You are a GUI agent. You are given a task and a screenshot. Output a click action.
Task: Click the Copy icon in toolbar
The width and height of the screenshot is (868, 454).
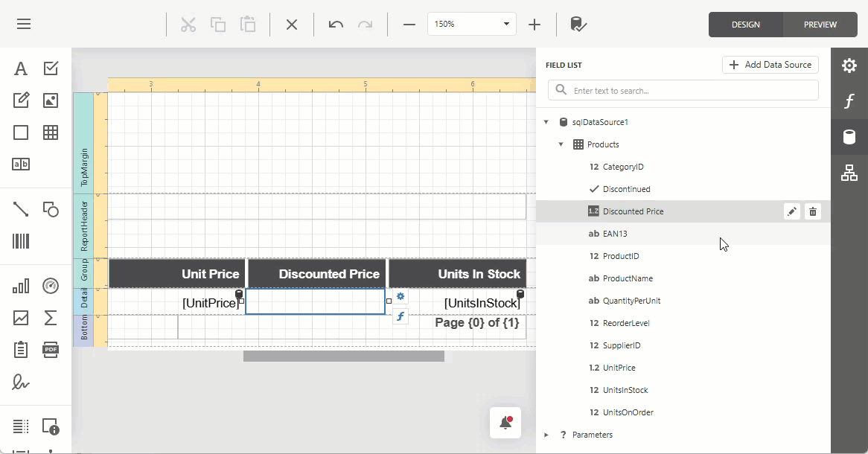[218, 25]
